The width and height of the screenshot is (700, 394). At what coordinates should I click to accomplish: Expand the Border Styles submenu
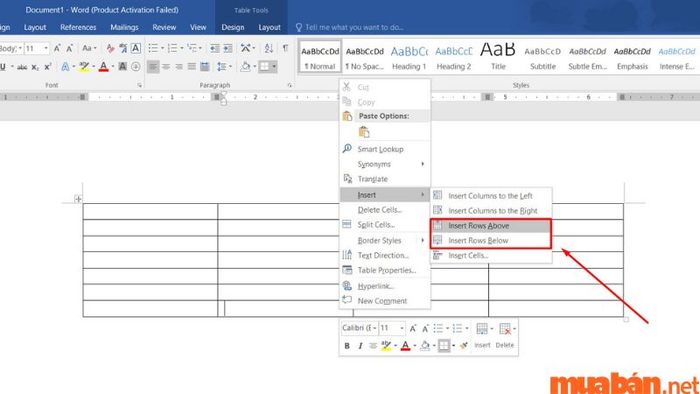(x=385, y=241)
